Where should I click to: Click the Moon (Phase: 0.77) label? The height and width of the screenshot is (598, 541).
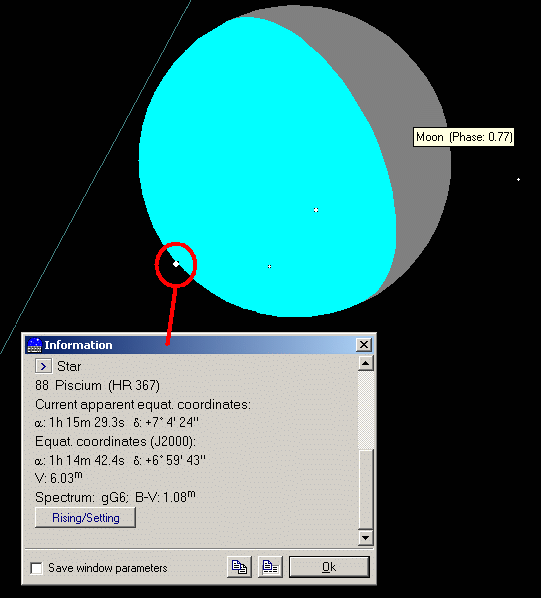pyautogui.click(x=464, y=137)
